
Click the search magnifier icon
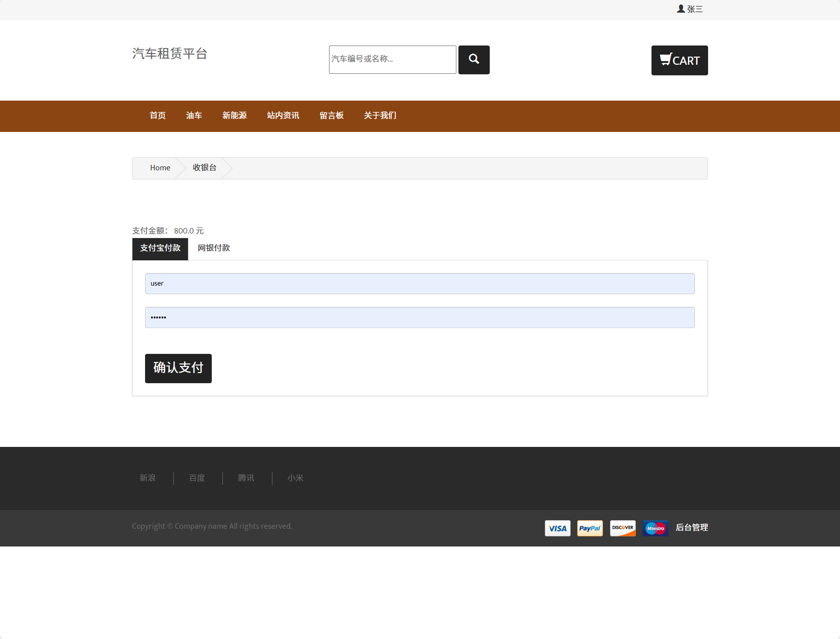[474, 60]
